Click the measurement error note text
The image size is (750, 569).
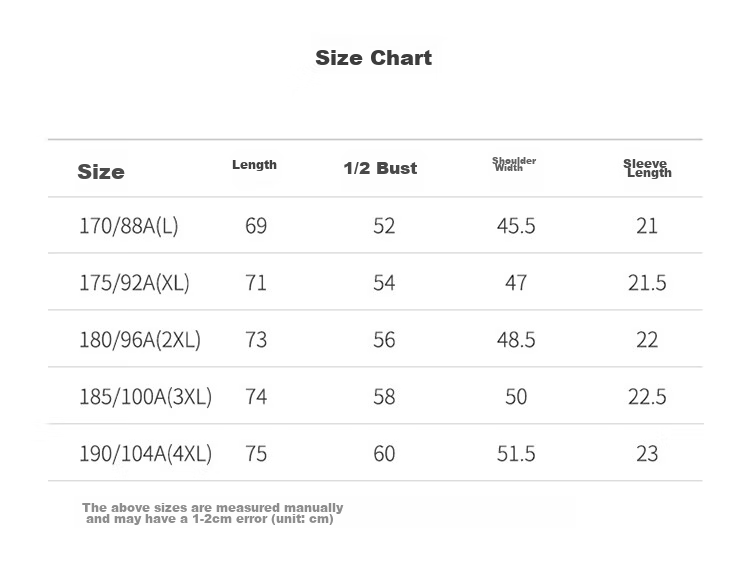pyautogui.click(x=212, y=513)
